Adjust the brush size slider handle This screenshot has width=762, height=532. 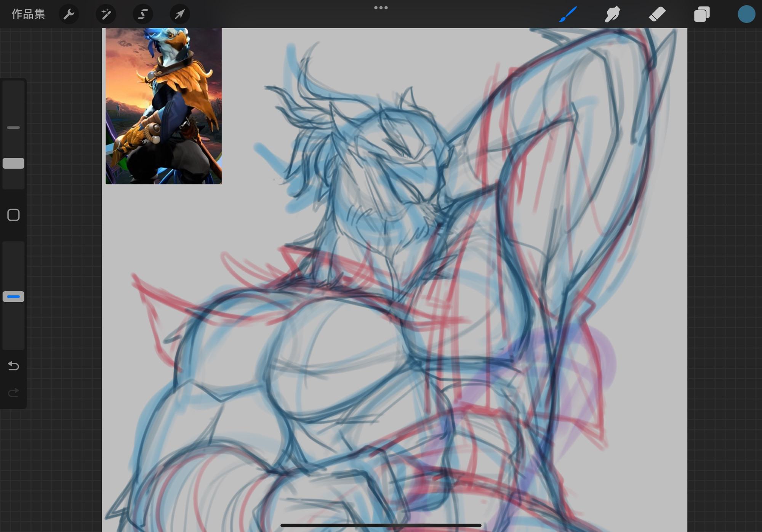[x=13, y=163]
